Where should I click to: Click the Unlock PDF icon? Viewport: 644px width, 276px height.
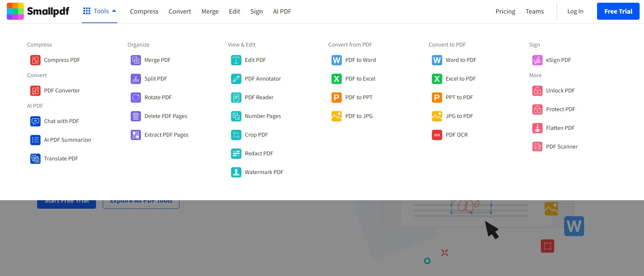(537, 91)
